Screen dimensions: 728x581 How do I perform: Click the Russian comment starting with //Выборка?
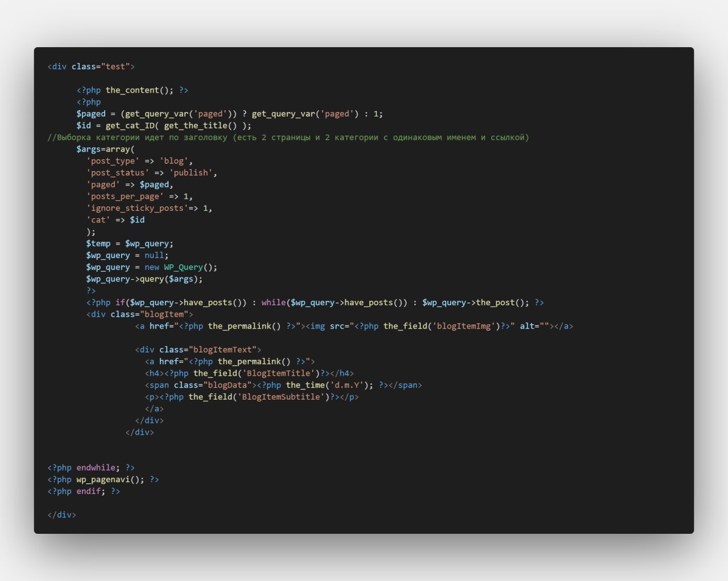[x=288, y=138]
